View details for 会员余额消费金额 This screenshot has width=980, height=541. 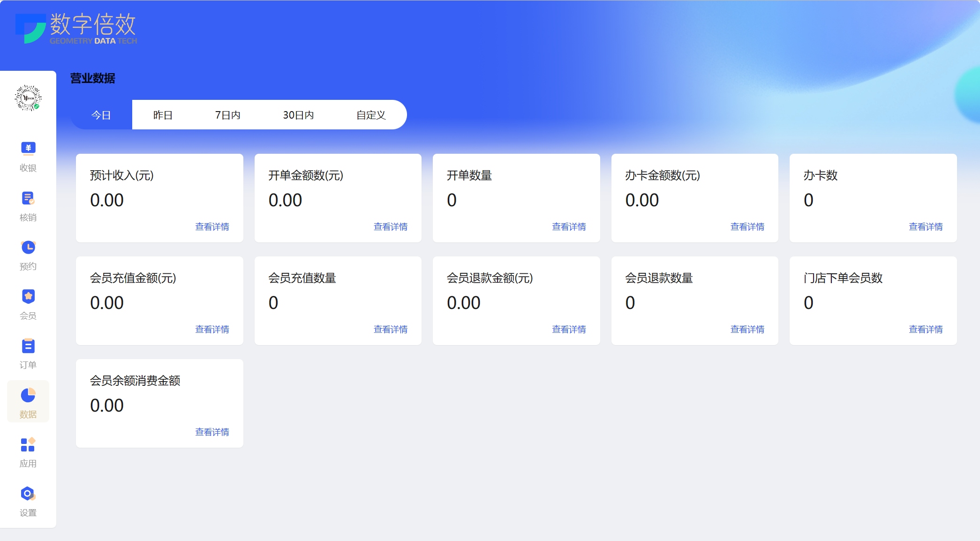(212, 432)
